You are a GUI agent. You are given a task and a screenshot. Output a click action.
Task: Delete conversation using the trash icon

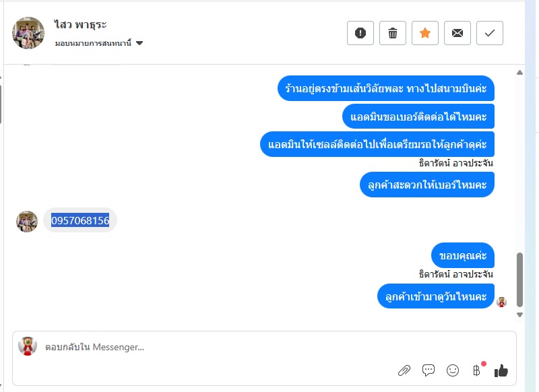pyautogui.click(x=393, y=33)
